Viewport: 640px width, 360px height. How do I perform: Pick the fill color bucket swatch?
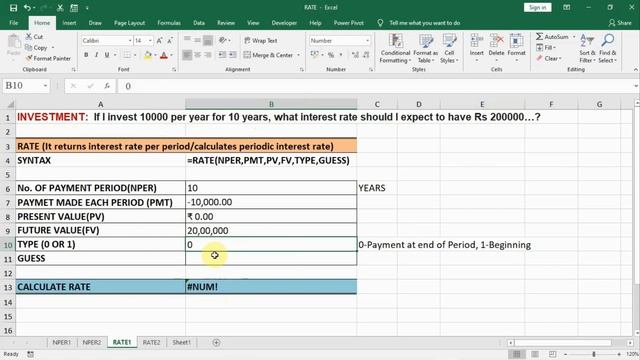148,55
